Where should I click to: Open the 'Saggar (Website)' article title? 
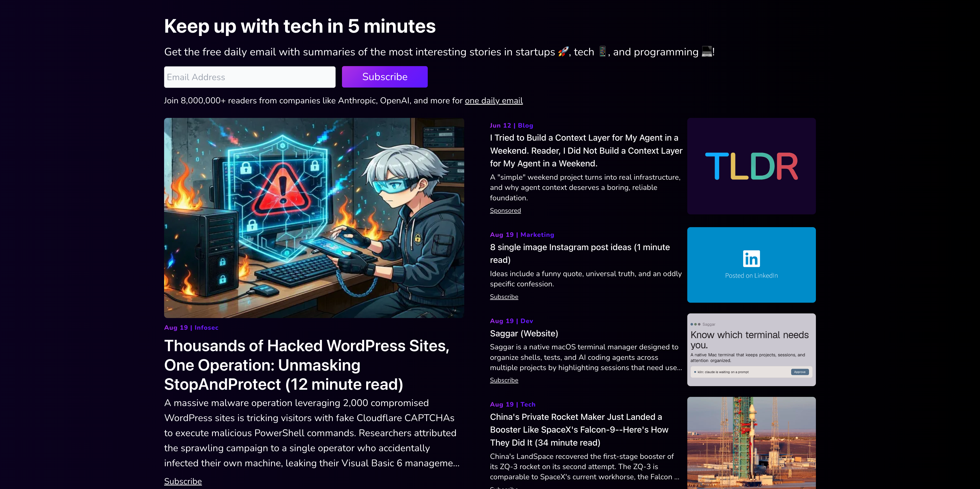pos(524,333)
